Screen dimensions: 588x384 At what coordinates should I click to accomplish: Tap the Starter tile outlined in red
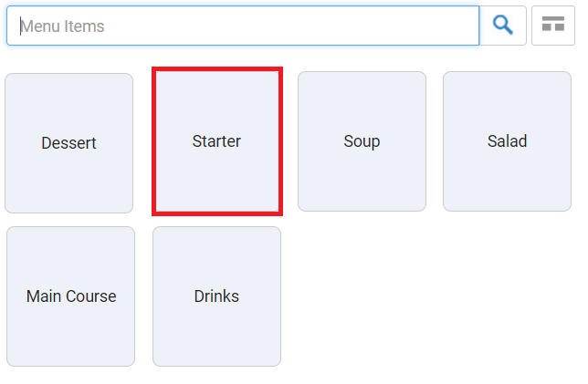coord(217,141)
